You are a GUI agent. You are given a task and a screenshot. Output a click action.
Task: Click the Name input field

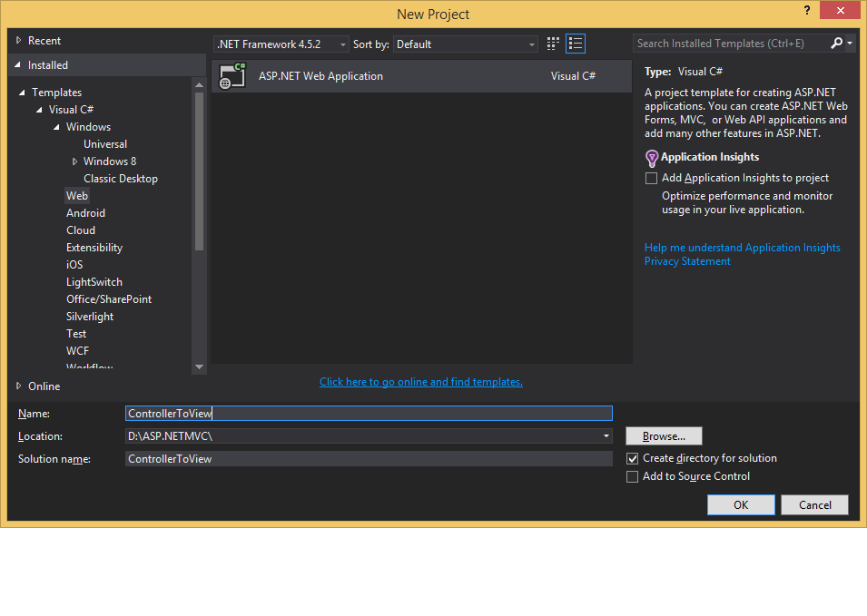tap(369, 414)
